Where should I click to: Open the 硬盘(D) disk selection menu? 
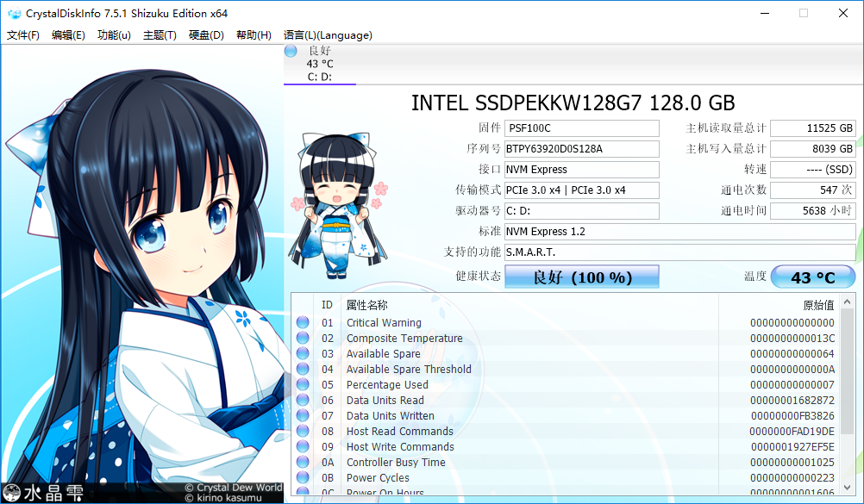(207, 35)
